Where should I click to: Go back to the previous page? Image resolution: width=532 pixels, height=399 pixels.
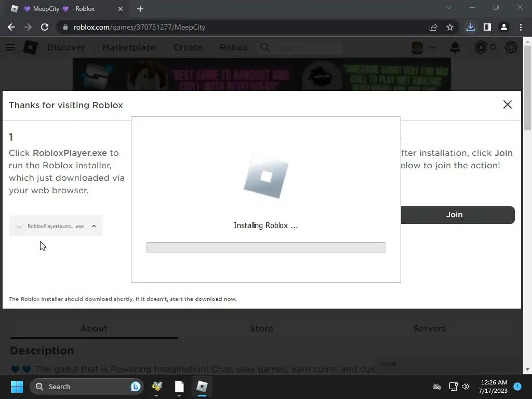pos(11,27)
